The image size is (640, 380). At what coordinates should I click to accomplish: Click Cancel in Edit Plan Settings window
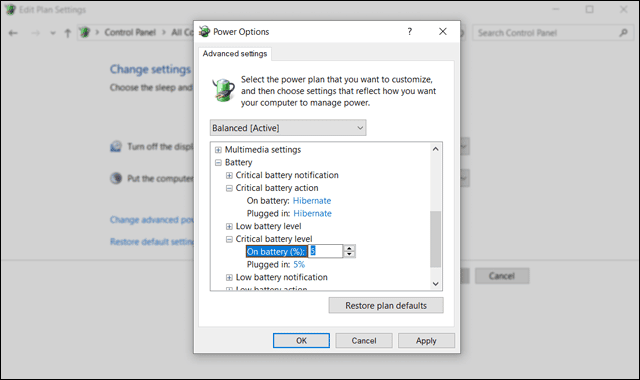tap(502, 276)
